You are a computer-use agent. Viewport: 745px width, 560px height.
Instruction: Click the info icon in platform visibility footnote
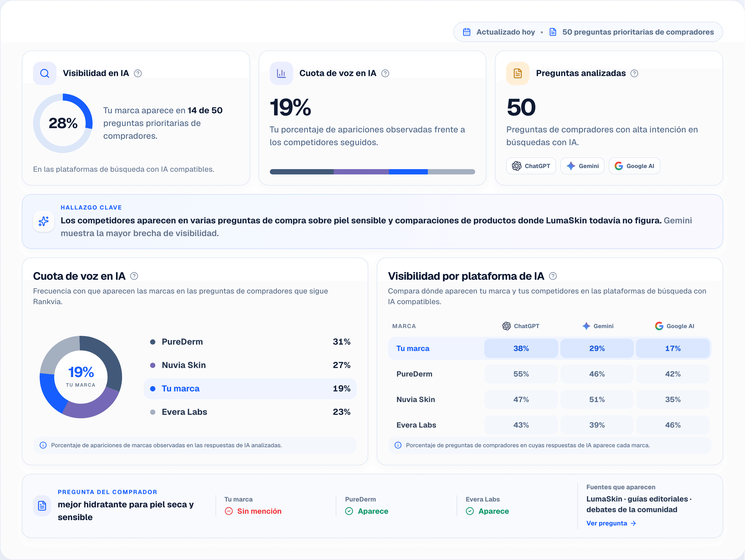398,445
